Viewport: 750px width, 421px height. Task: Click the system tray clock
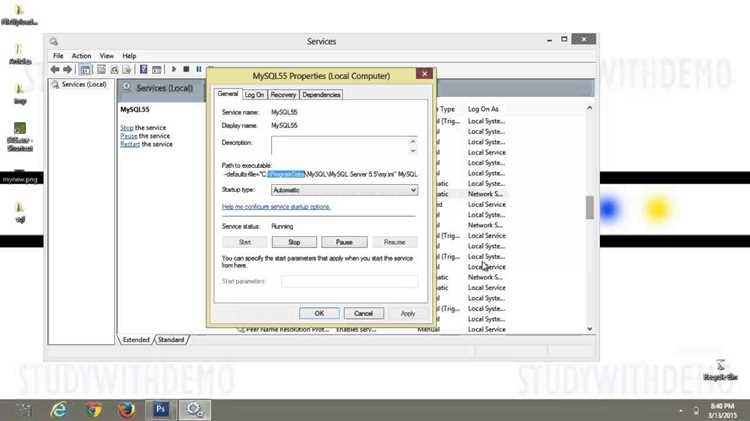pos(722,410)
